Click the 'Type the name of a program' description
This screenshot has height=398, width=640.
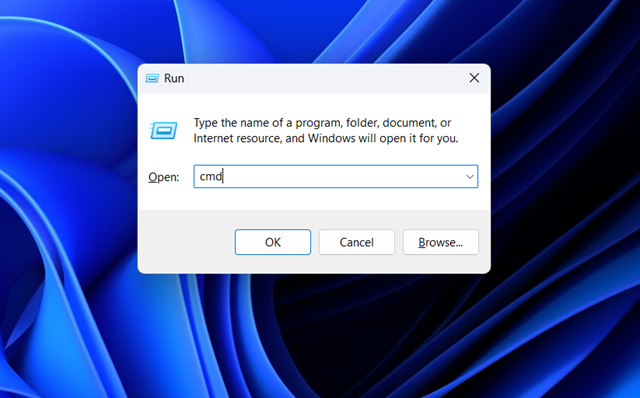326,131
